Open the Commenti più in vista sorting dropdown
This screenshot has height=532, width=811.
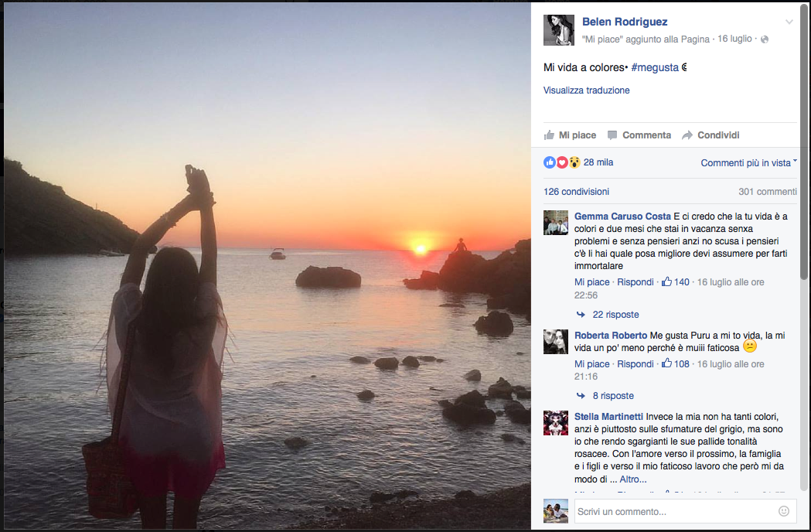pos(746,162)
